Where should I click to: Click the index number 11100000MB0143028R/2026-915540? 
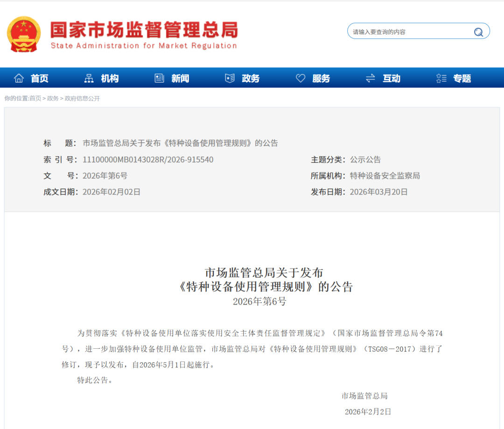[x=148, y=159]
